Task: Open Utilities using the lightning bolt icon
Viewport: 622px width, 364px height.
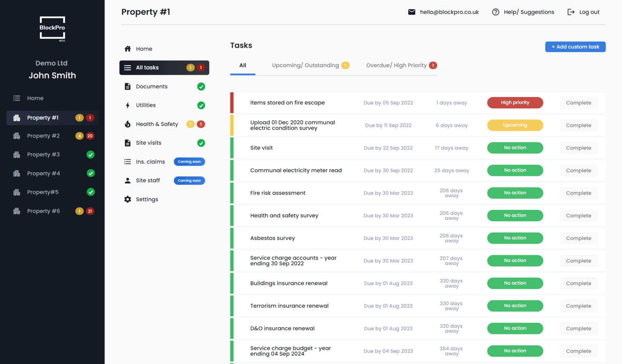Action: click(x=127, y=105)
